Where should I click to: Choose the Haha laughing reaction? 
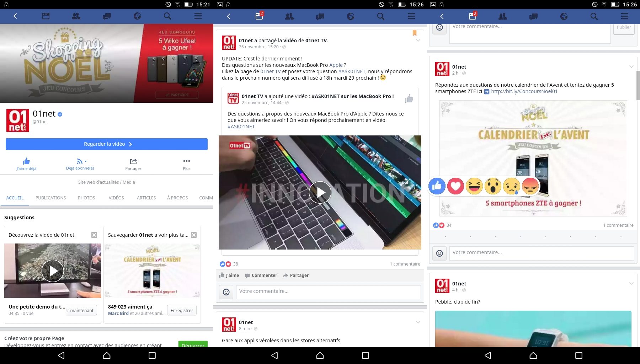coord(474,186)
